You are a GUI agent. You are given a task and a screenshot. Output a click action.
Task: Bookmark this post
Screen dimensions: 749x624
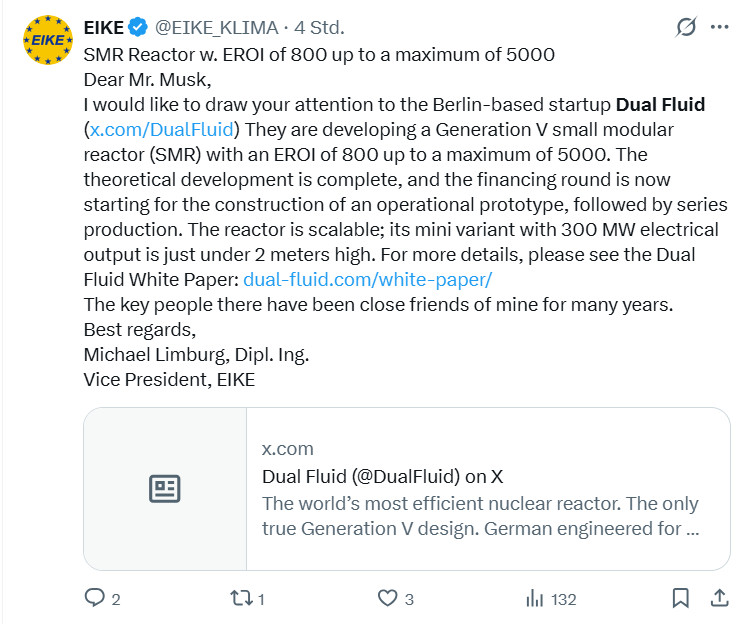click(x=680, y=598)
